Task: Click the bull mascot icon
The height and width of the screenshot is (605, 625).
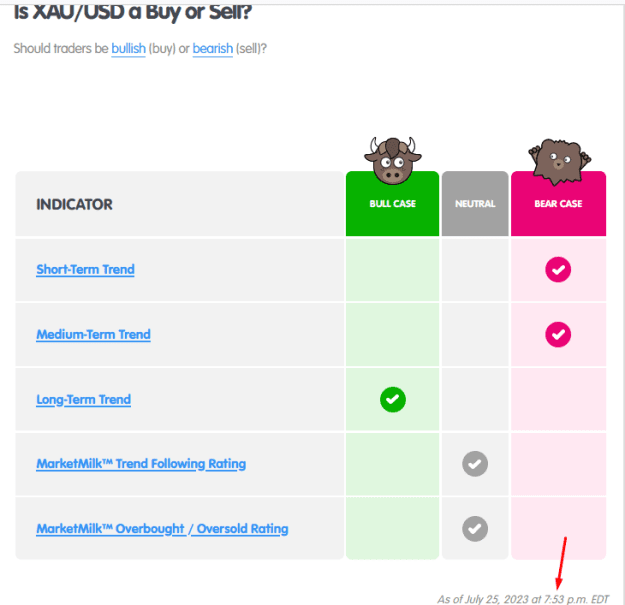Action: 393,161
